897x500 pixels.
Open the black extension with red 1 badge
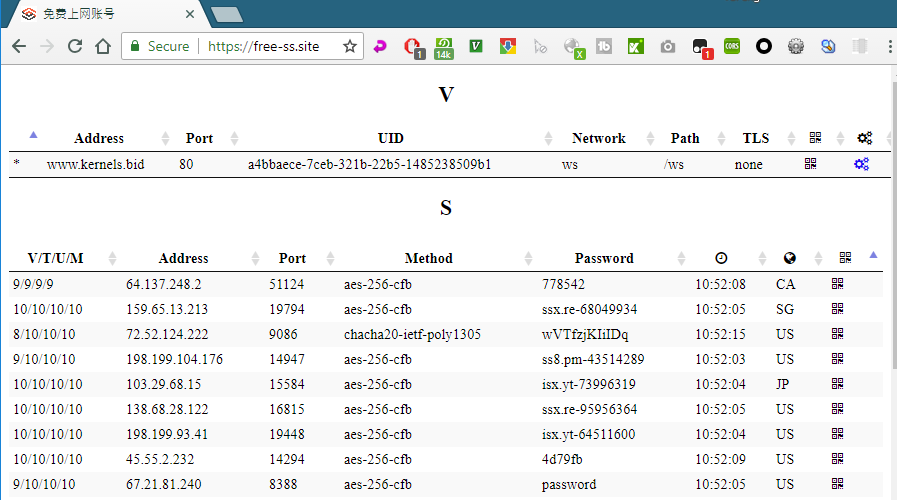coord(701,48)
